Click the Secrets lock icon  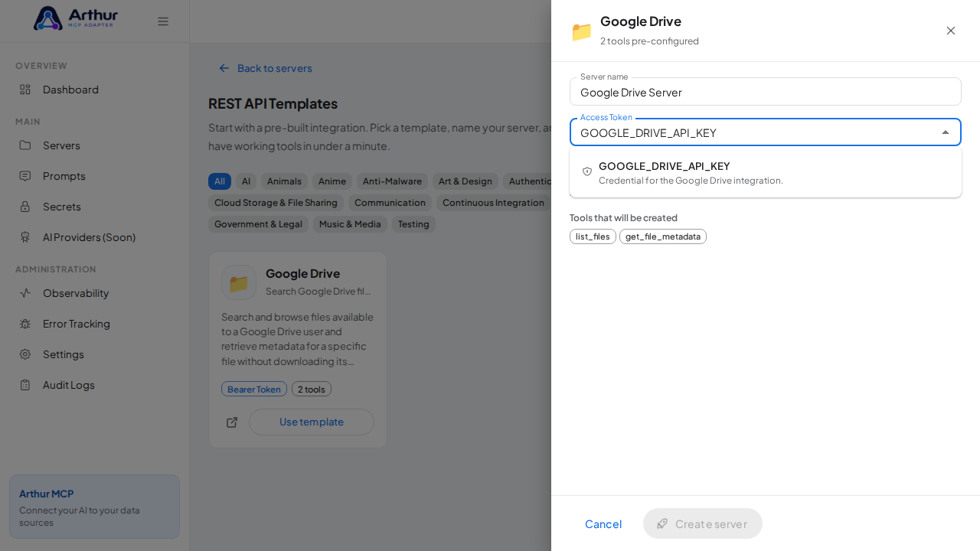25,207
